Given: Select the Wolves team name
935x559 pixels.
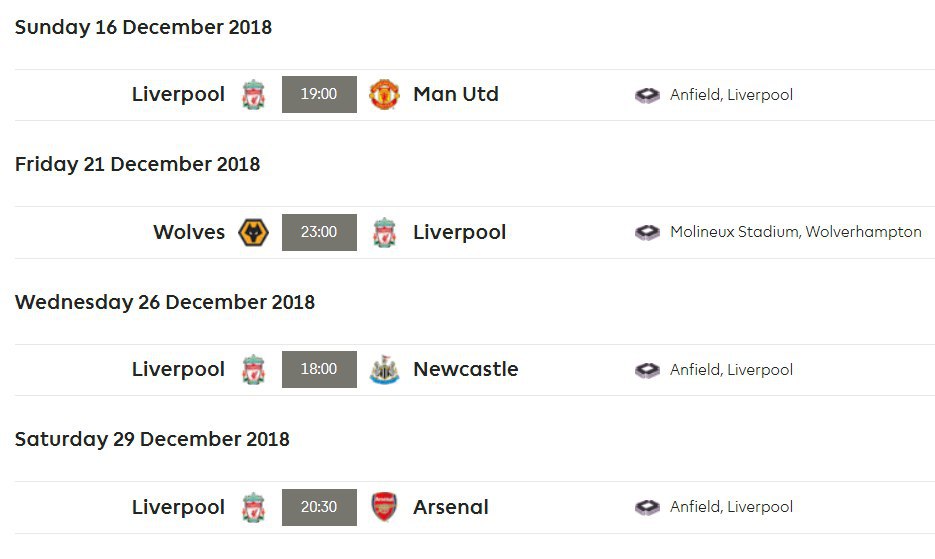Looking at the screenshot, I should [189, 232].
